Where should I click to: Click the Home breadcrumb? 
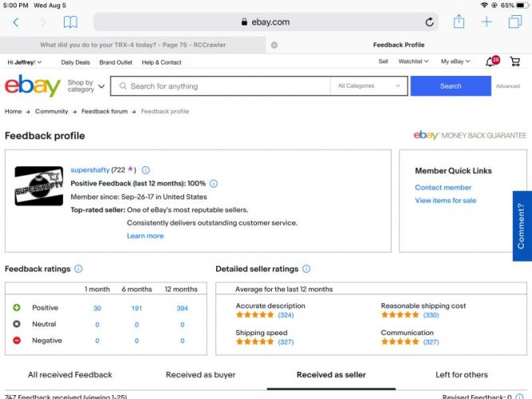click(13, 112)
